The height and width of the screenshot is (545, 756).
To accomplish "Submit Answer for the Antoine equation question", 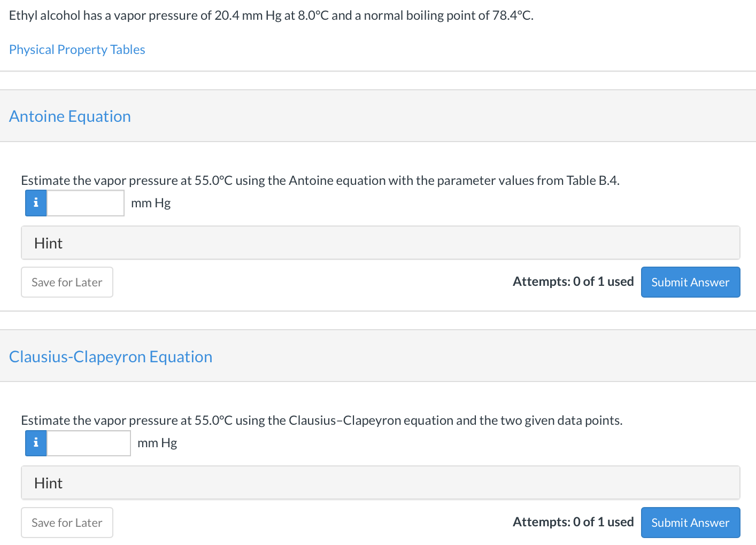I will point(690,282).
